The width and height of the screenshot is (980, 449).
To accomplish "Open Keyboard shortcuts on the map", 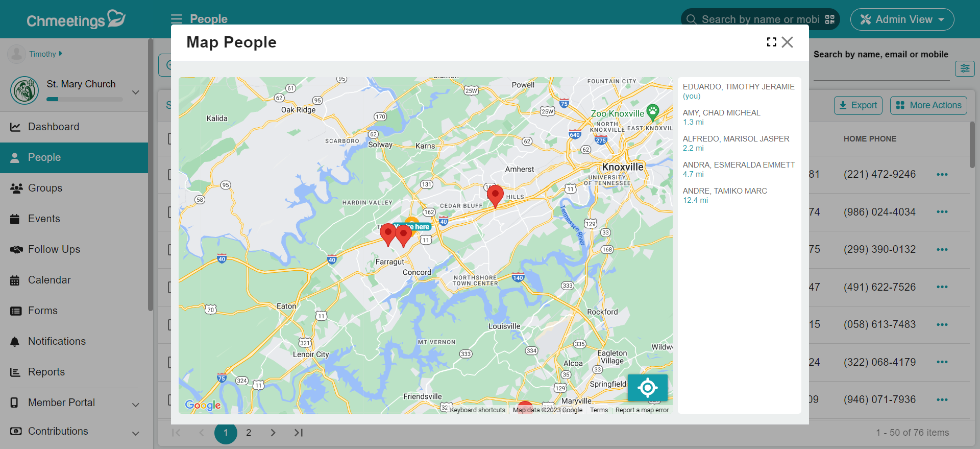I will coord(477,410).
